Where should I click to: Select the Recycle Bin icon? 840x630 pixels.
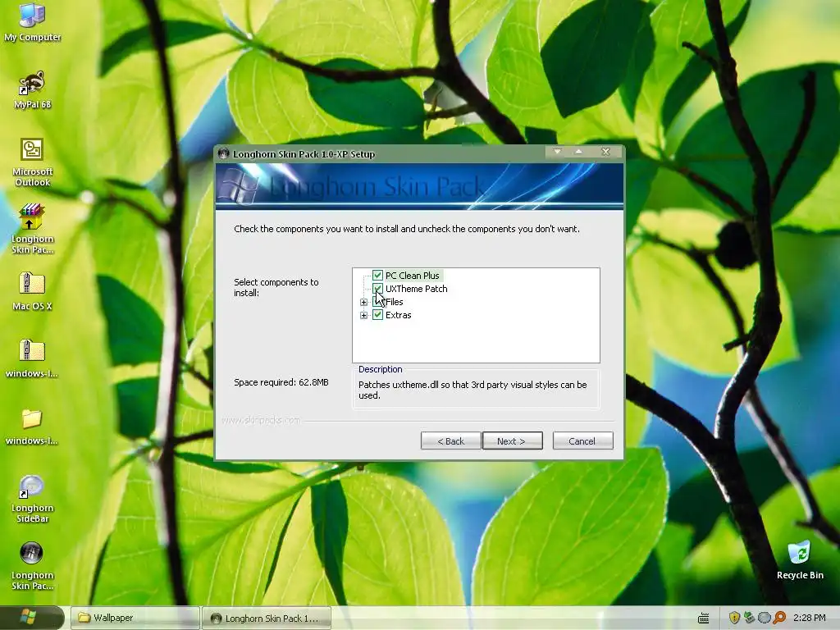[800, 560]
